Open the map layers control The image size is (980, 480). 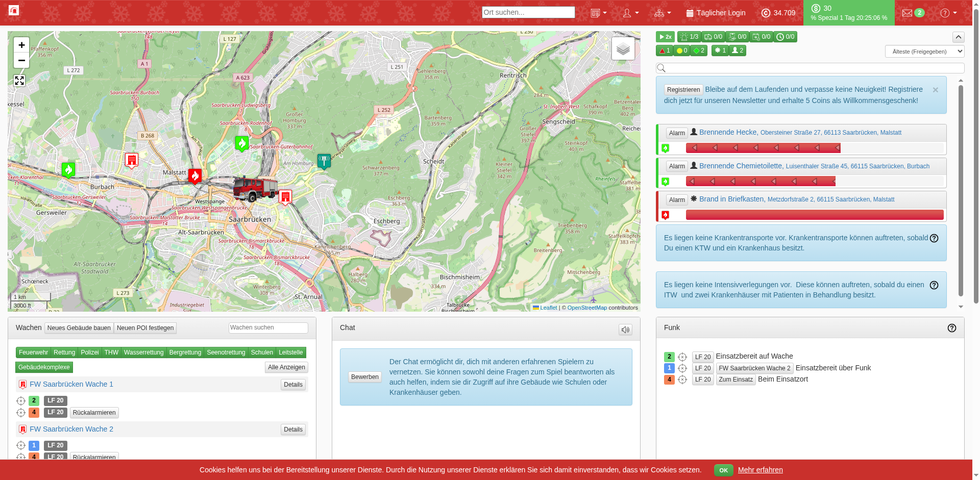(x=623, y=49)
